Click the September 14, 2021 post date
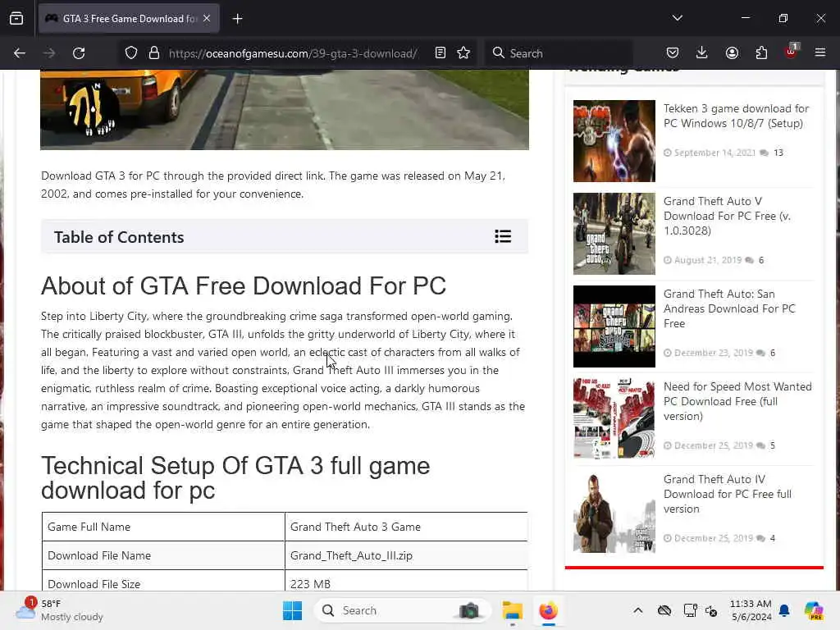Image resolution: width=840 pixels, height=630 pixels. [714, 153]
